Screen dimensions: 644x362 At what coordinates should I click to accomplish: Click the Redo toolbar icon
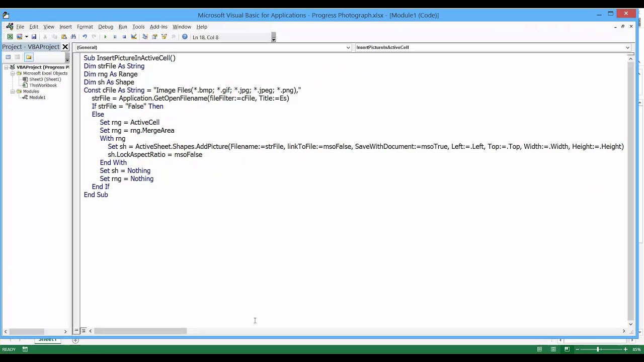click(x=94, y=37)
